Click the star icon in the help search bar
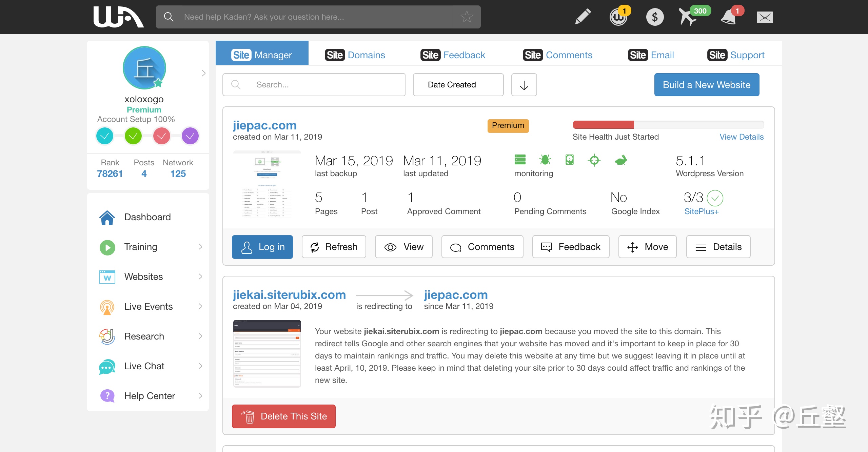 click(x=467, y=17)
